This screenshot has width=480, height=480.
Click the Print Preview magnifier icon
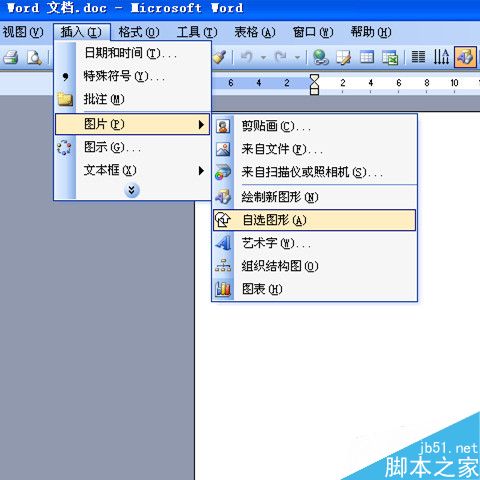[34, 57]
